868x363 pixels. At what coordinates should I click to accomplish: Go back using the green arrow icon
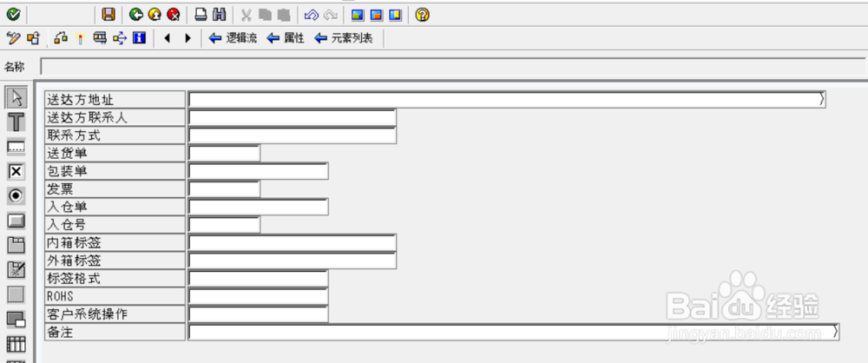coord(136,15)
